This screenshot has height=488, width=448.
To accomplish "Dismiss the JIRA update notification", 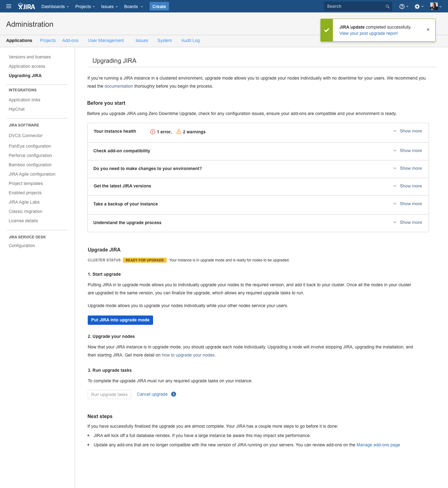I will (428, 30).
